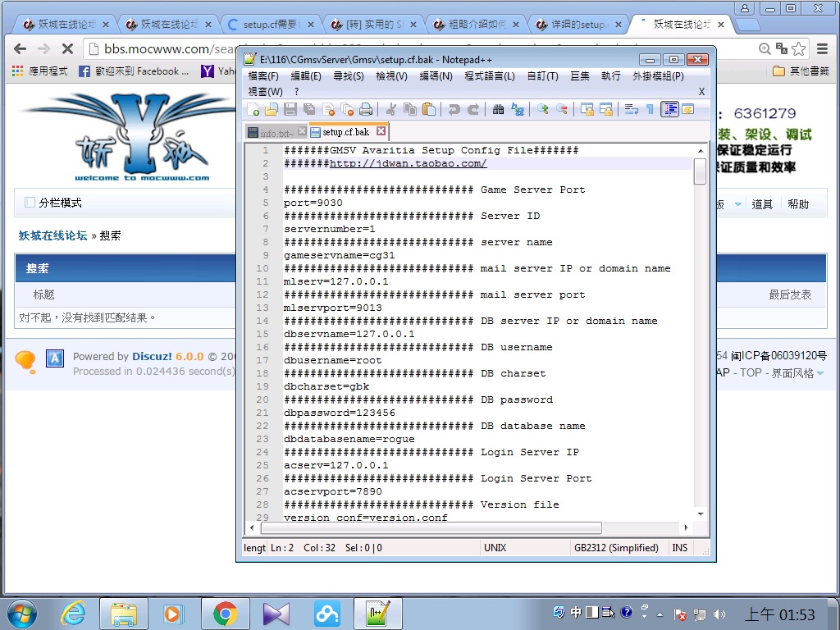This screenshot has height=630, width=840.
Task: Click the Paste icon in Notepad++ toolbar
Action: (x=428, y=109)
